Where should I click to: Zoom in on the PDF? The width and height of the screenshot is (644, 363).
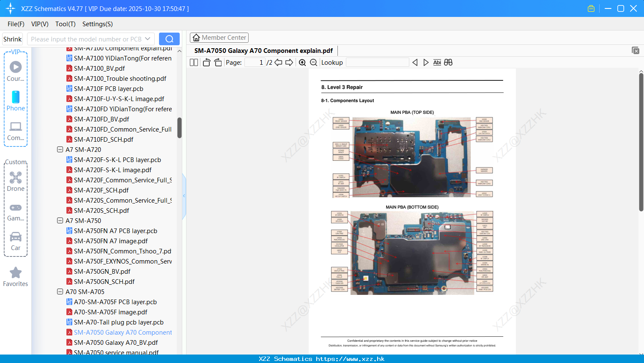click(302, 62)
